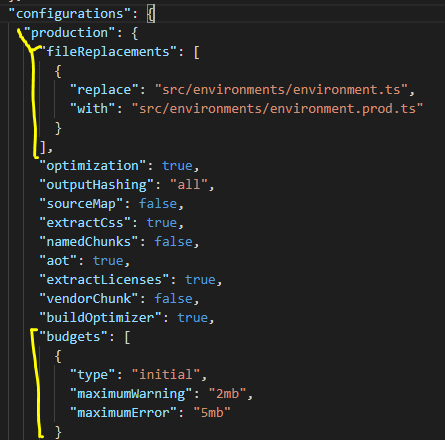
Task: Click the environment.prod.ts path string
Action: pyautogui.click(x=277, y=109)
